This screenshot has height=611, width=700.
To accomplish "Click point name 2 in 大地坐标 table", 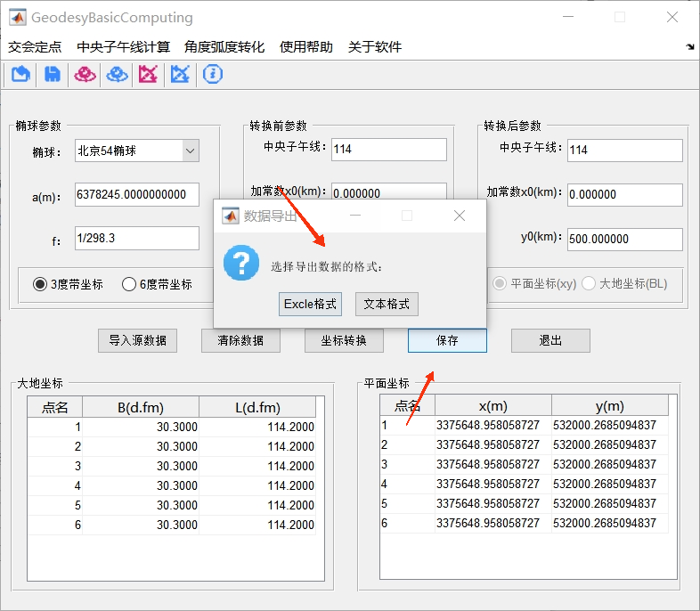I will 55,446.
